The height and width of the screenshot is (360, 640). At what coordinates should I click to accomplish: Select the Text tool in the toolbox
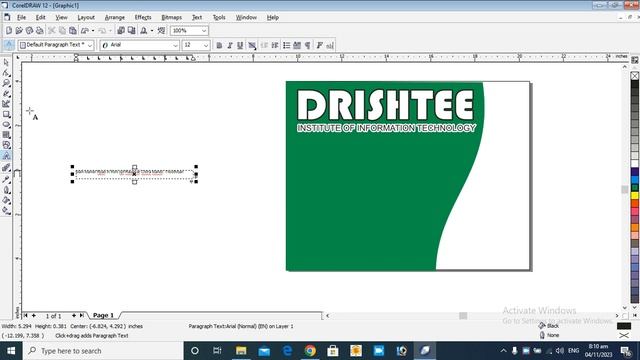6,156
